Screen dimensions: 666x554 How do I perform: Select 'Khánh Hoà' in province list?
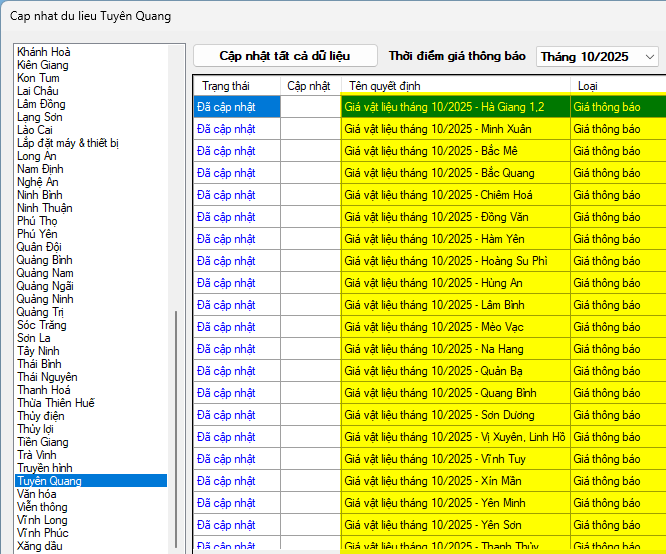[x=44, y=52]
